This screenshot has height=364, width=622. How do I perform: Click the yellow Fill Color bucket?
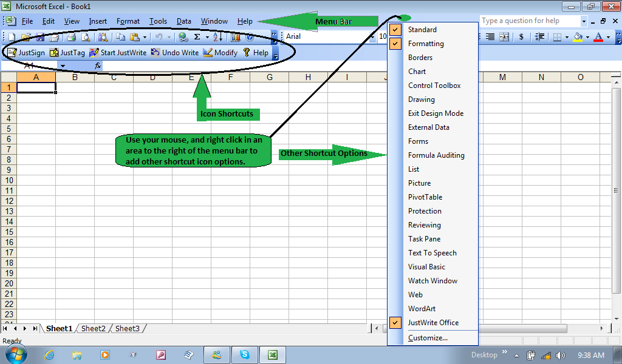click(578, 37)
